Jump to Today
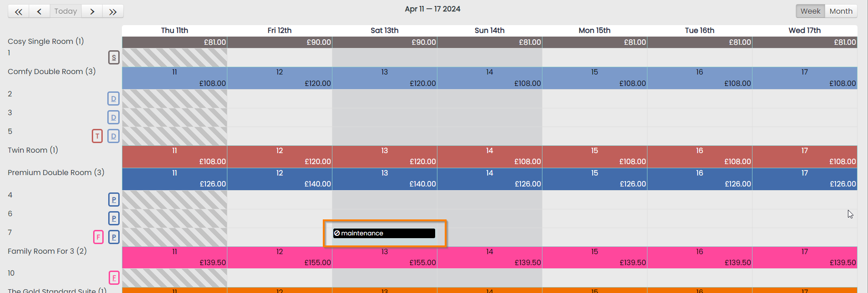 (x=66, y=11)
